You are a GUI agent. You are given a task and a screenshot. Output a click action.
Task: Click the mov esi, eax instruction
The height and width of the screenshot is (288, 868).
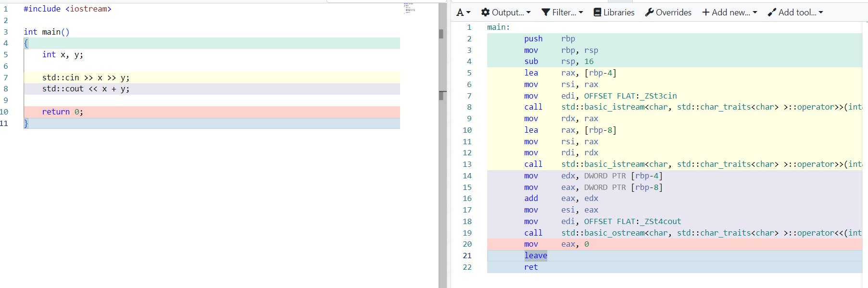(561, 210)
